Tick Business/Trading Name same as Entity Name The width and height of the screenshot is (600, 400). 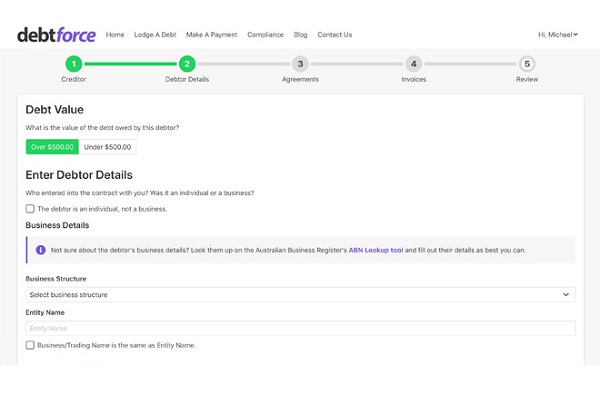pyautogui.click(x=30, y=345)
